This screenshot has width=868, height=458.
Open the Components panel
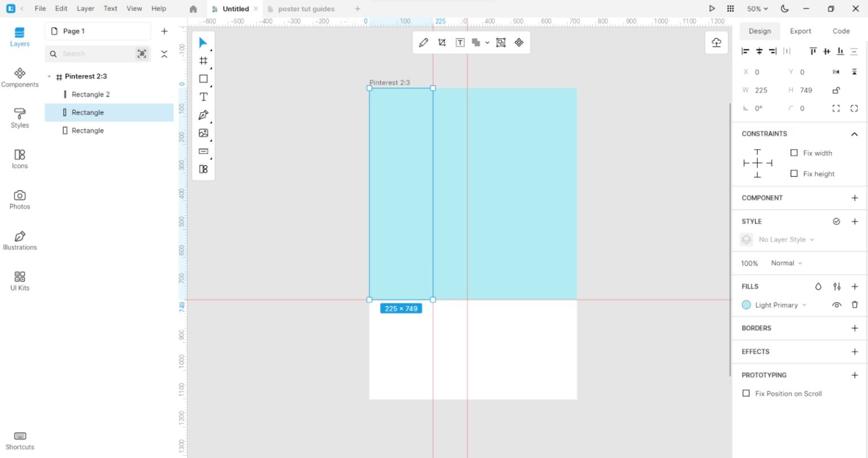(20, 78)
